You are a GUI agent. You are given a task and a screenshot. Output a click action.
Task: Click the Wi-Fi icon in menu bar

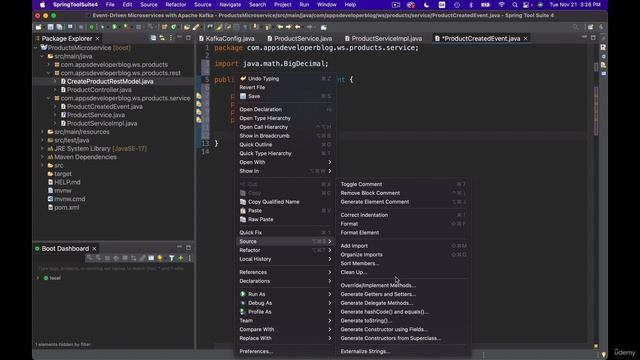[x=501, y=5]
